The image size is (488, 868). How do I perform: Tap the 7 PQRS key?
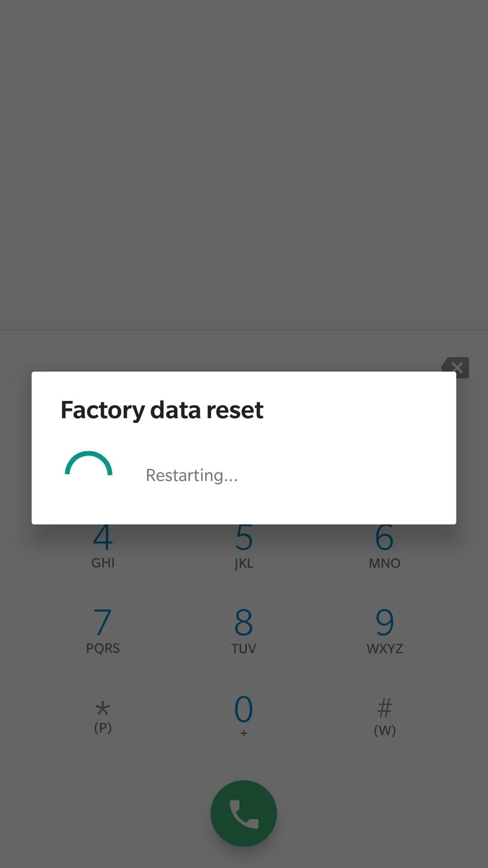103,632
